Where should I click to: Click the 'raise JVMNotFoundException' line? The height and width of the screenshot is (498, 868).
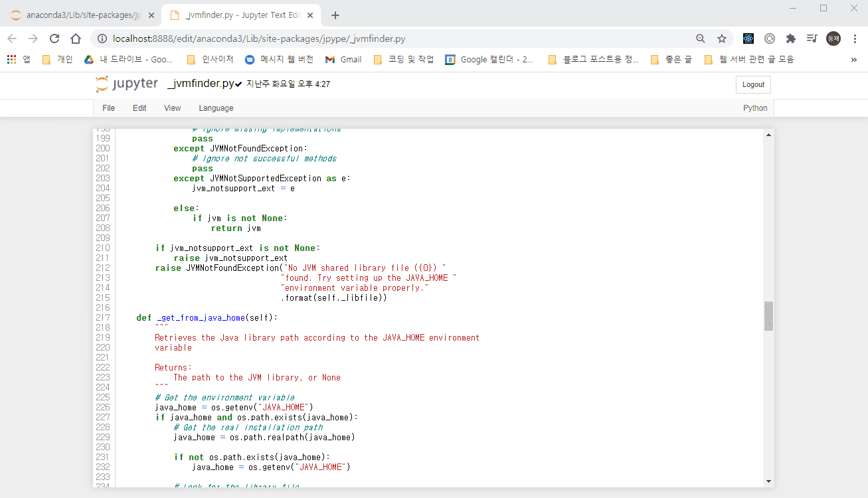click(301, 268)
